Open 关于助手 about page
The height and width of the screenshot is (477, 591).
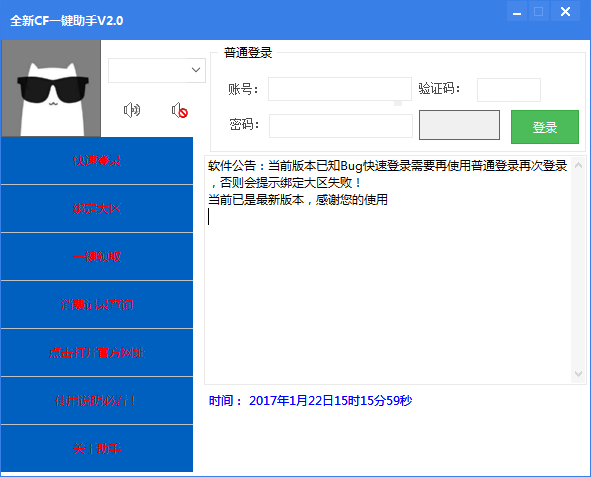[97, 448]
